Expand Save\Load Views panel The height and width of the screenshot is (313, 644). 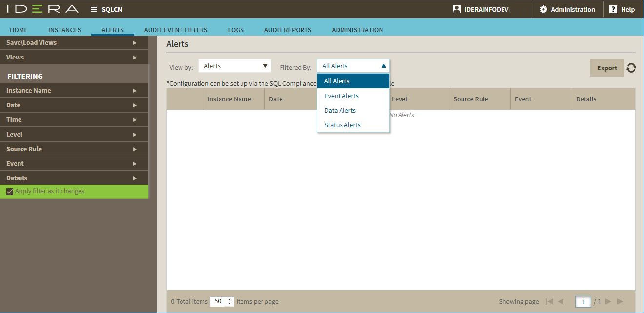tap(74, 42)
